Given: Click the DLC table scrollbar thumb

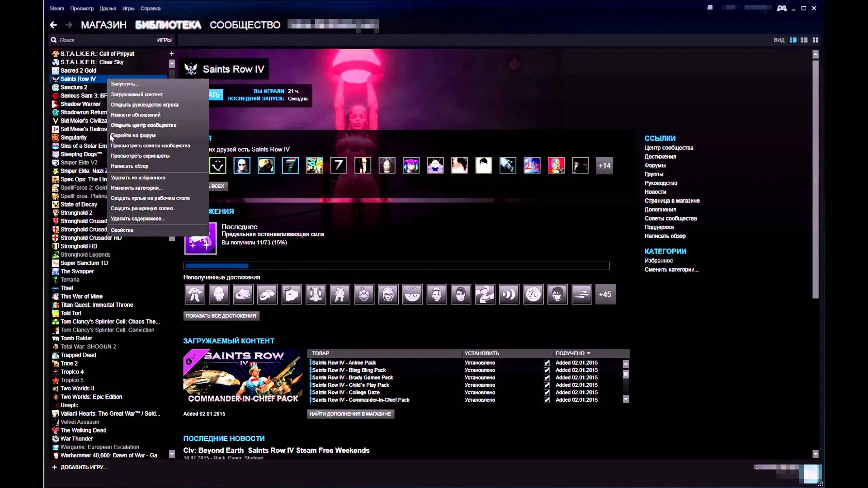Looking at the screenshot, I should point(626,374).
